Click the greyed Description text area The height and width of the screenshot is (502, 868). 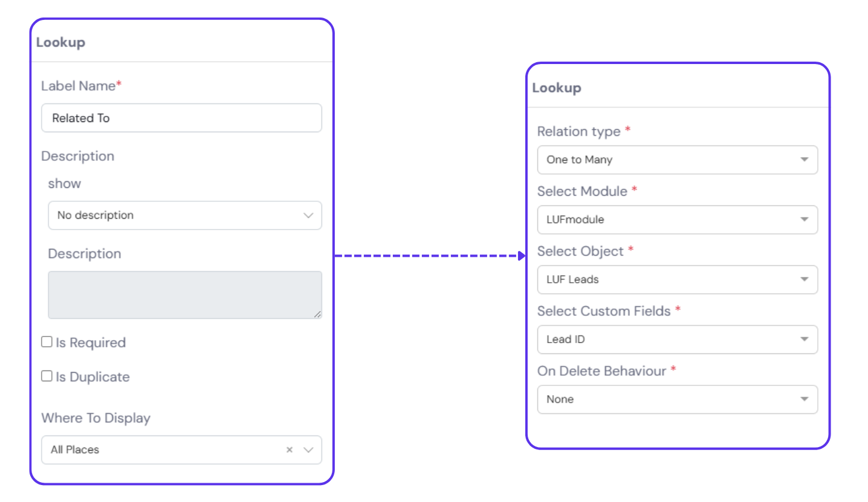(x=184, y=295)
